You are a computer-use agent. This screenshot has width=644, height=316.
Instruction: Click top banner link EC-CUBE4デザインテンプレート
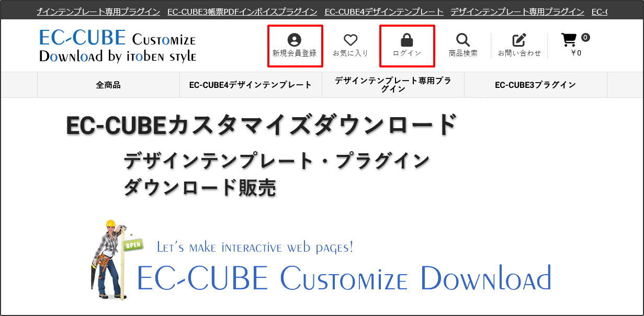(x=384, y=12)
